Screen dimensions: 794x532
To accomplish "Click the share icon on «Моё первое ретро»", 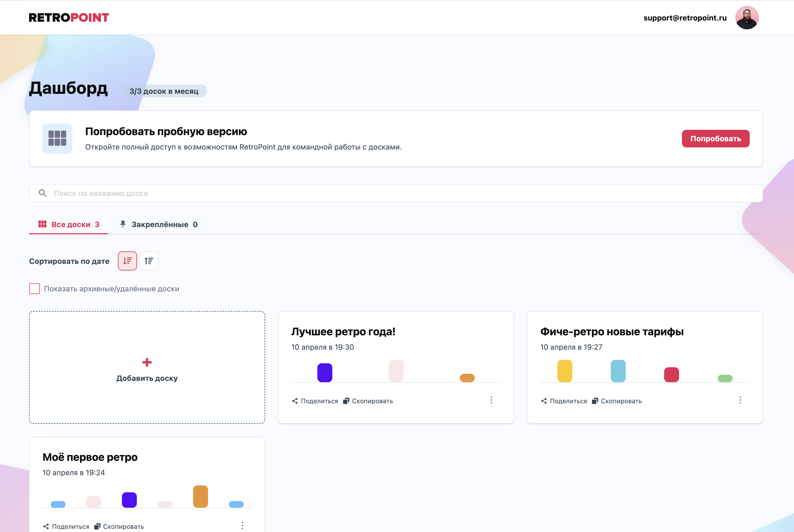I will click(46, 526).
